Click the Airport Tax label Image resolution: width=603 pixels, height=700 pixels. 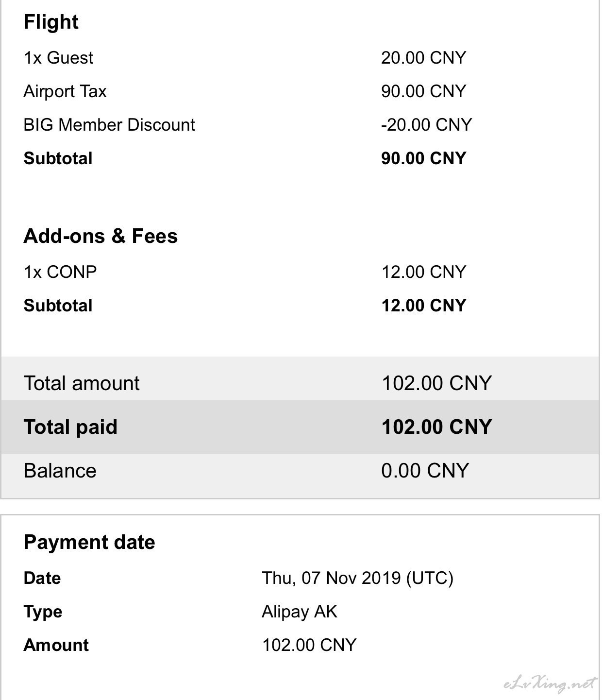point(65,91)
